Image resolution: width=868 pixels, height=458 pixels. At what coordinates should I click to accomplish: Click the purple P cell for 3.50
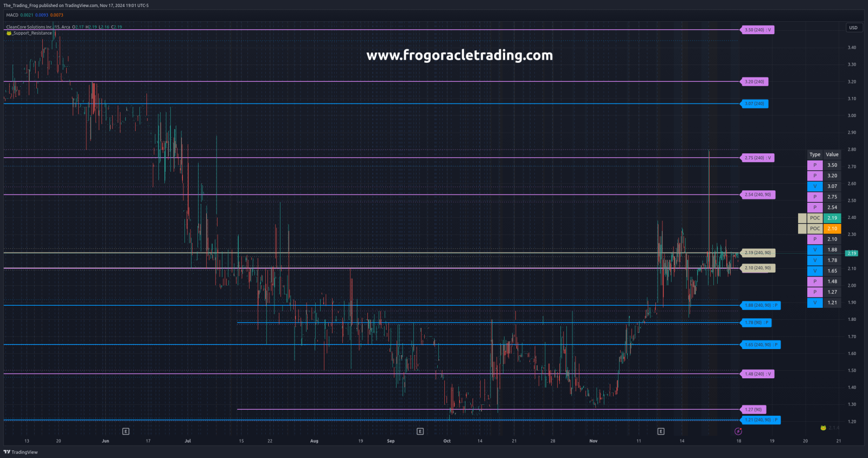point(815,165)
